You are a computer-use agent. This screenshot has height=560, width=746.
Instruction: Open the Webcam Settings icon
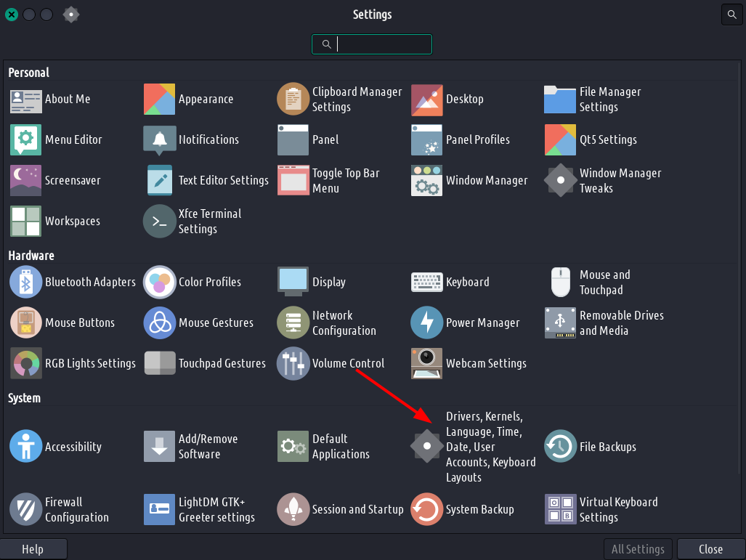coord(427,363)
